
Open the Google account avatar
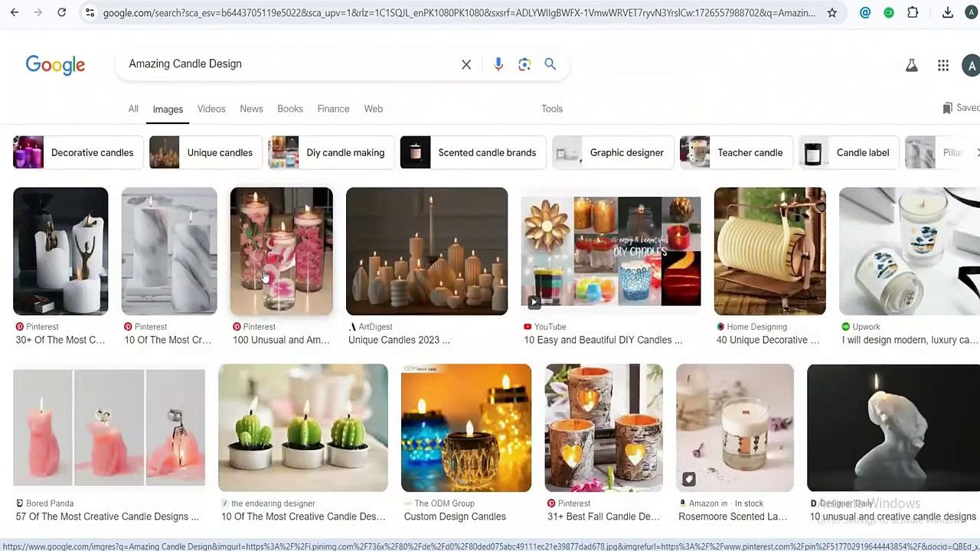[971, 66]
